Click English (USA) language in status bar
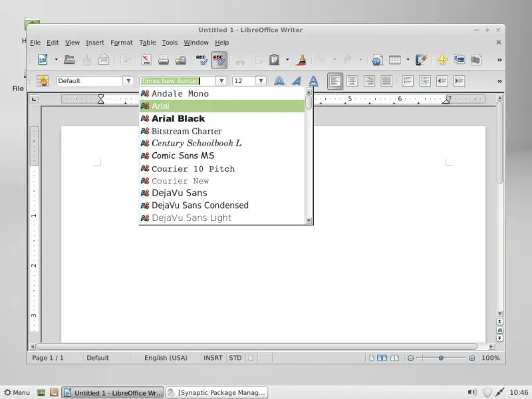Screen dimensions: 532x399 166,358
